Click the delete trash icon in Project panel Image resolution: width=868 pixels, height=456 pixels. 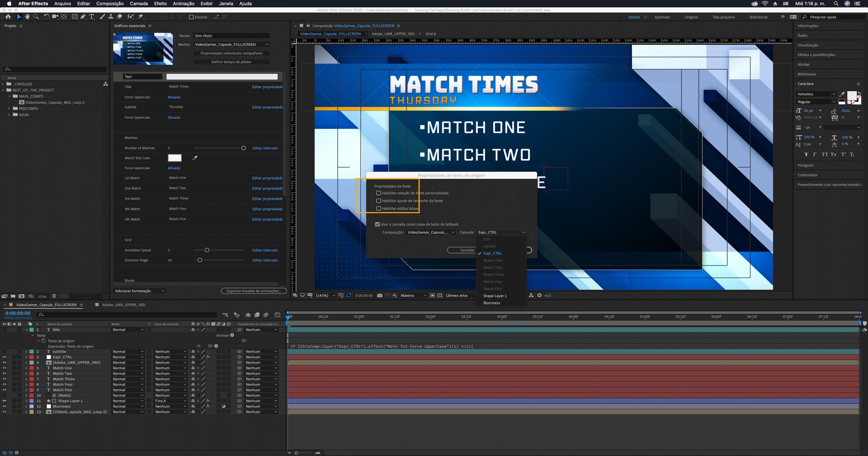pyautogui.click(x=54, y=296)
